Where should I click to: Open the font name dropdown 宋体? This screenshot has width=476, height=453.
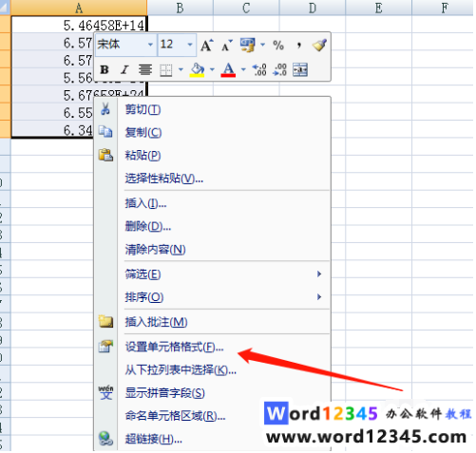[151, 45]
